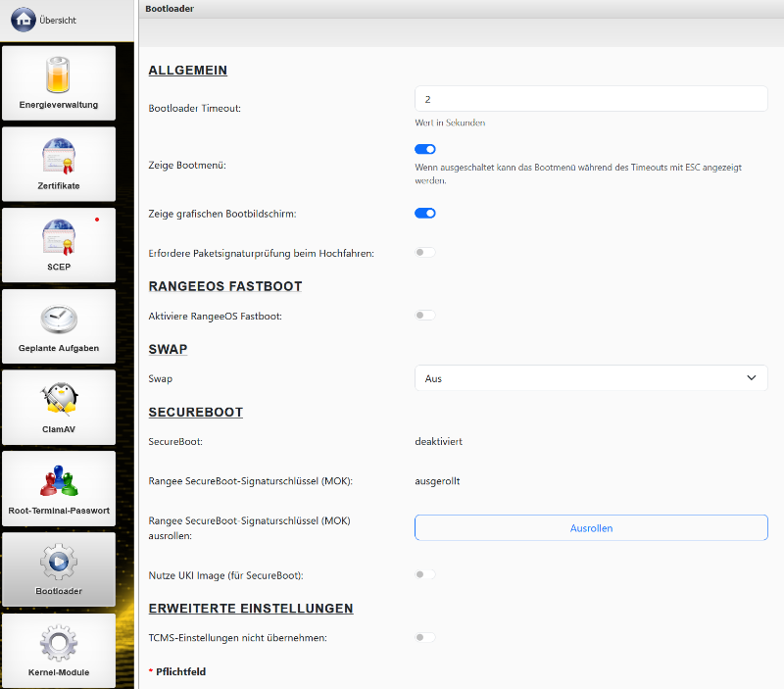The image size is (784, 689).
Task: Click the Übersicht label in the header
Action: (x=58, y=21)
